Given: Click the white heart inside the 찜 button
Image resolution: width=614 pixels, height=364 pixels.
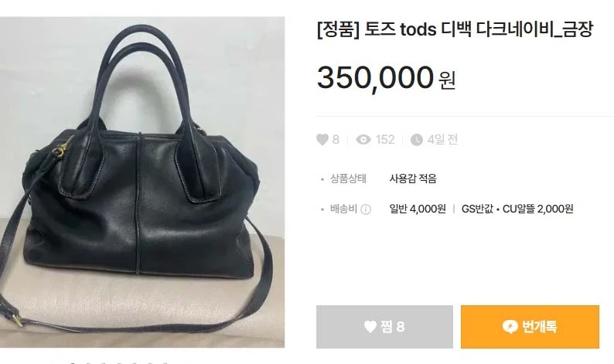Looking at the screenshot, I should click(370, 326).
